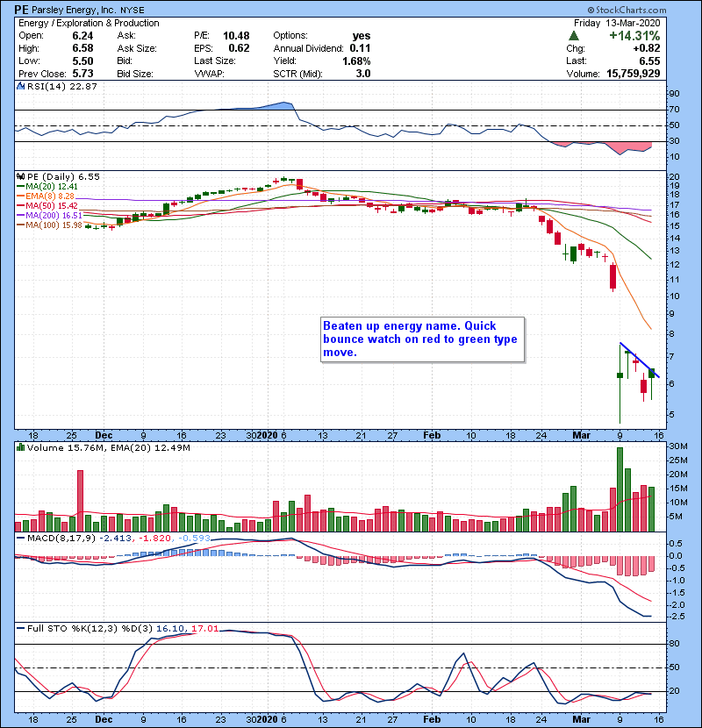Click the P/E 10.48 value
702x728 pixels.
(x=236, y=36)
